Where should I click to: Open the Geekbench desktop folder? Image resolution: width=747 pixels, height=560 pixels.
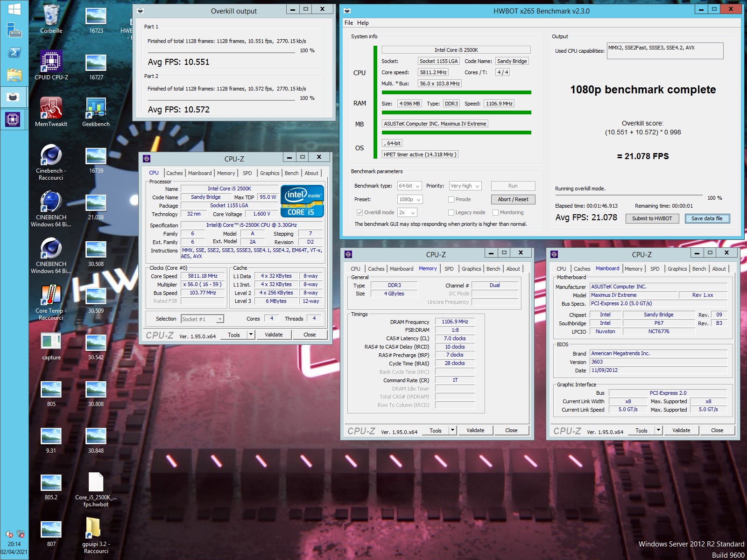click(x=96, y=112)
